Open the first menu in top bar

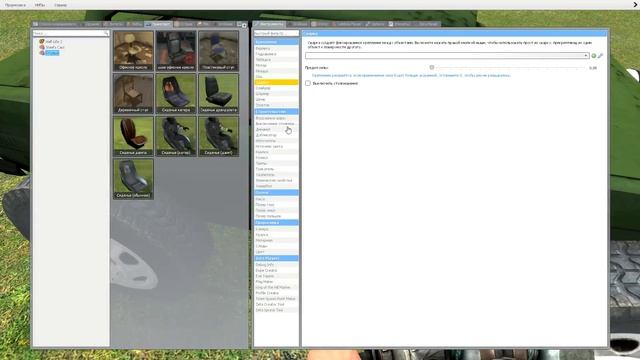tap(16, 5)
